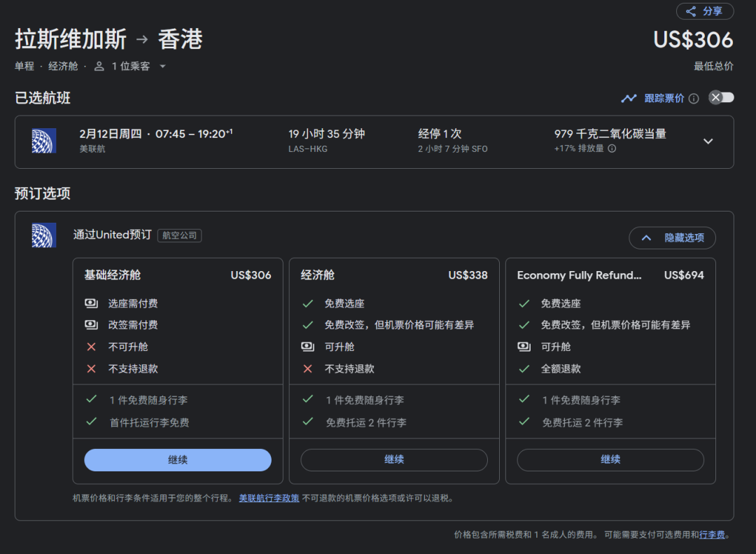Open the 行李费 baggage fees link
The height and width of the screenshot is (554, 756).
(712, 535)
